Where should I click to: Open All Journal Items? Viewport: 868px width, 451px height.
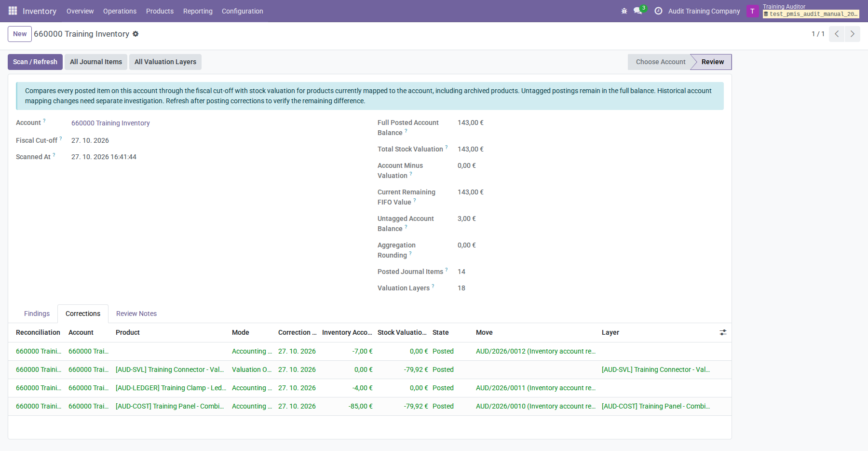(x=96, y=62)
